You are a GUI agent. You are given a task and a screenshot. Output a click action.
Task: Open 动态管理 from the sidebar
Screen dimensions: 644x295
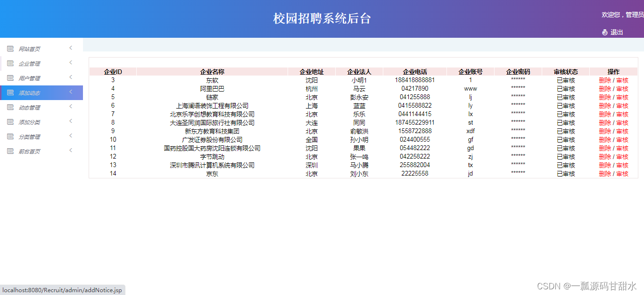tap(41, 107)
